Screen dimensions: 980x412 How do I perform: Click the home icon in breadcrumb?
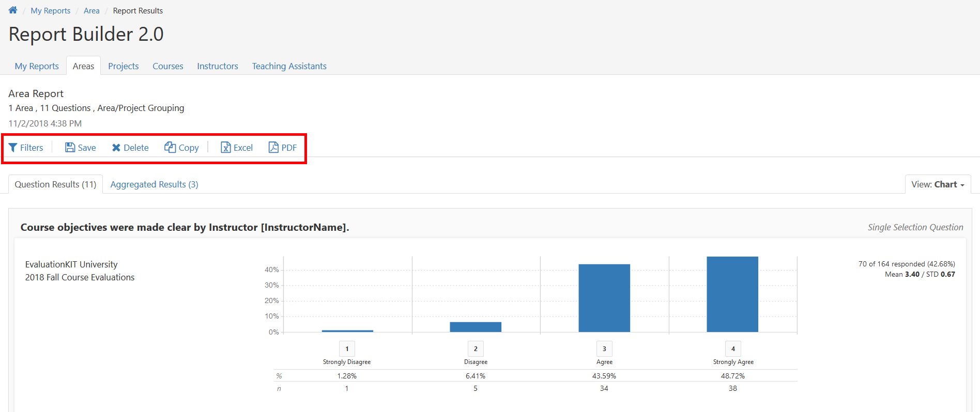click(13, 10)
